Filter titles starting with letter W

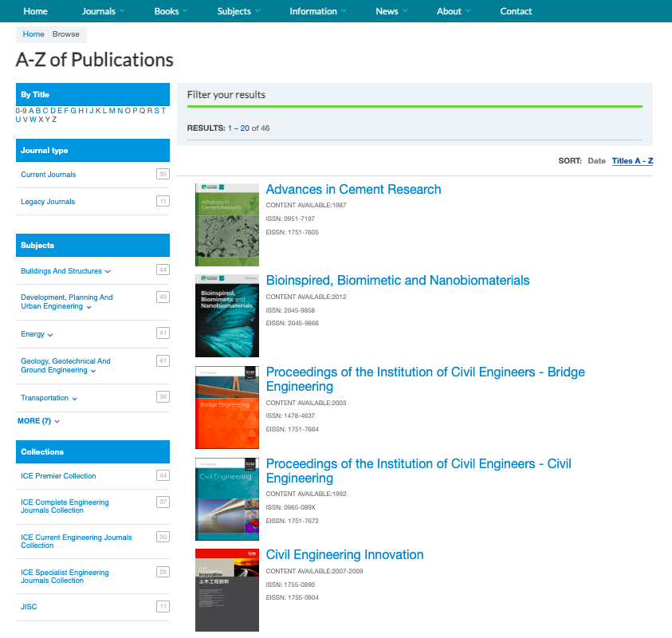click(x=33, y=120)
